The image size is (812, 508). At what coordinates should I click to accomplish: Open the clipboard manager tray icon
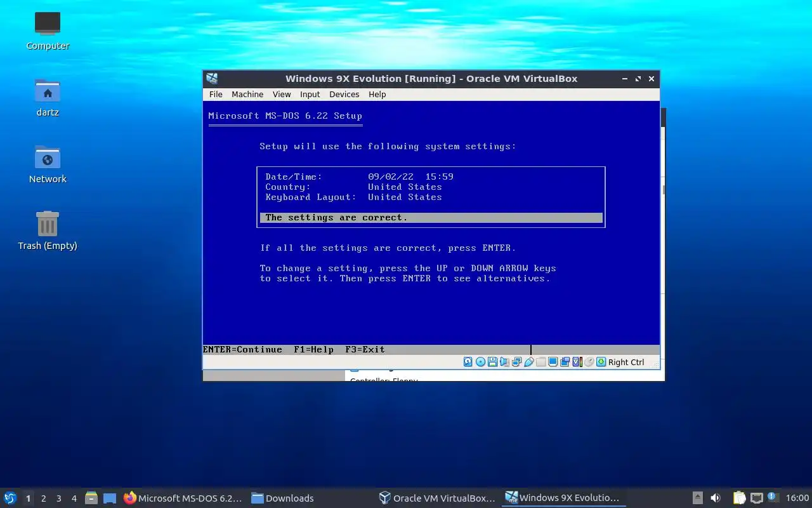point(740,498)
